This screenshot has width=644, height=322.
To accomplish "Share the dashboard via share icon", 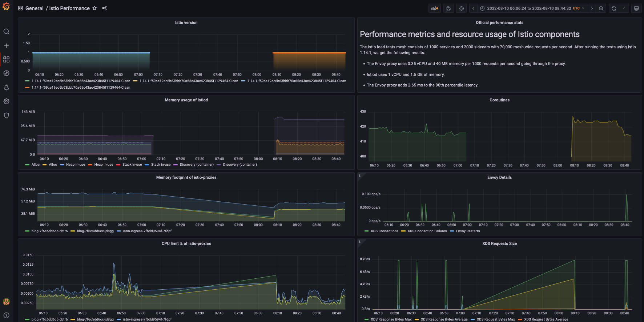I will [104, 8].
